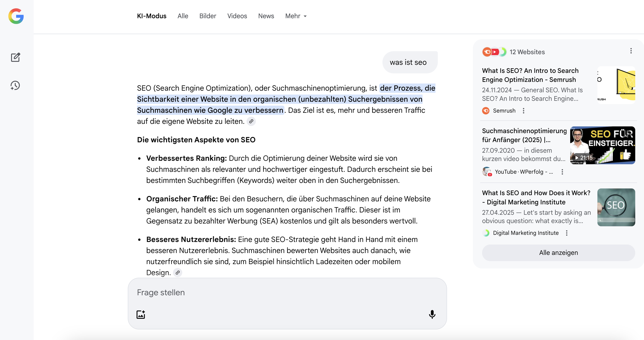Open the AI Mode history icon
The height and width of the screenshot is (340, 644).
15,86
